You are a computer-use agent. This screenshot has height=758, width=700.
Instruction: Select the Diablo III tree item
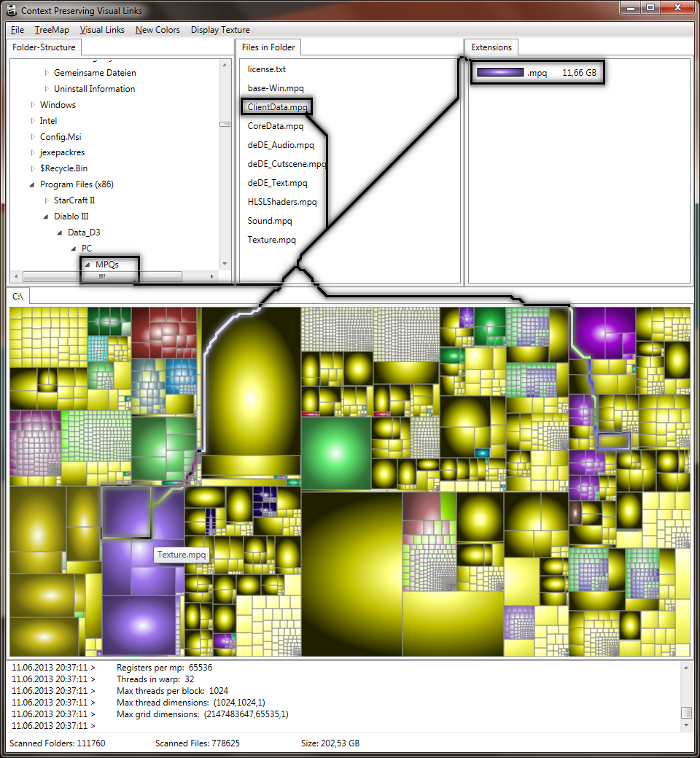(71, 217)
